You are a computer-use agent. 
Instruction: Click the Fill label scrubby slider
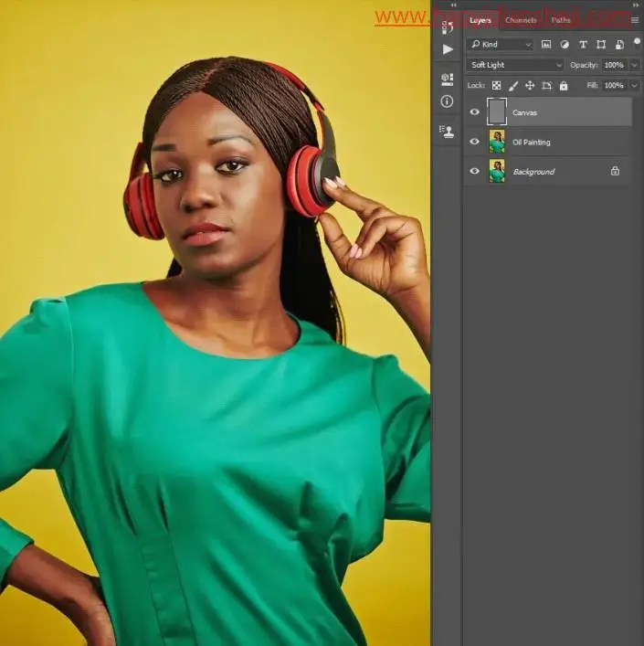(592, 85)
